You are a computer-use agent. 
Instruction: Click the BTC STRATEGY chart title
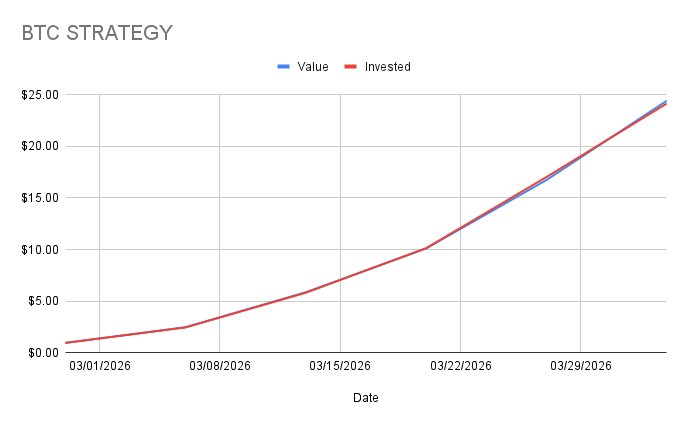[97, 32]
